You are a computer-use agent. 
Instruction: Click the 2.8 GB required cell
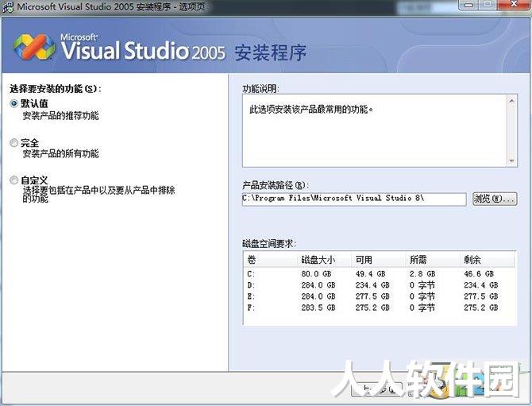click(x=422, y=274)
